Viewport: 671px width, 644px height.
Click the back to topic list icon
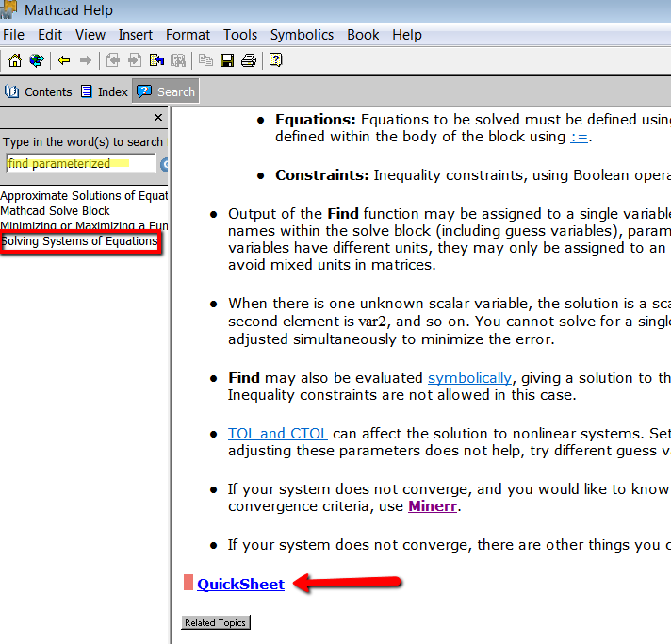[x=156, y=60]
